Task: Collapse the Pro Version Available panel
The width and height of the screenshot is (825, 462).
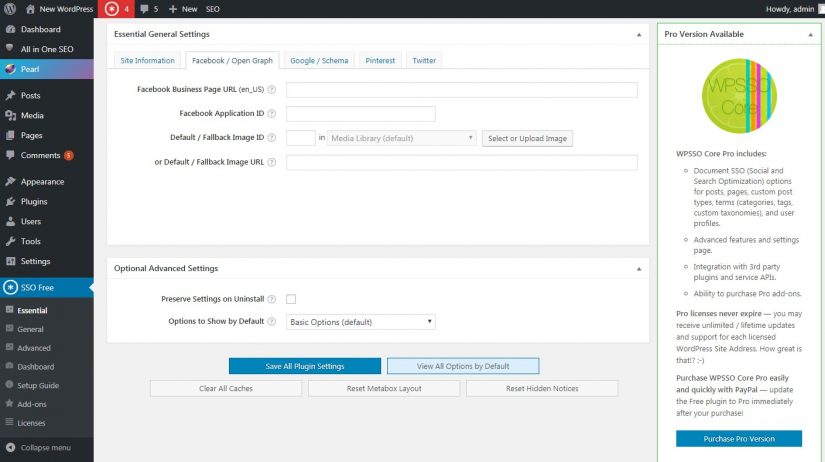Action: pos(810,35)
